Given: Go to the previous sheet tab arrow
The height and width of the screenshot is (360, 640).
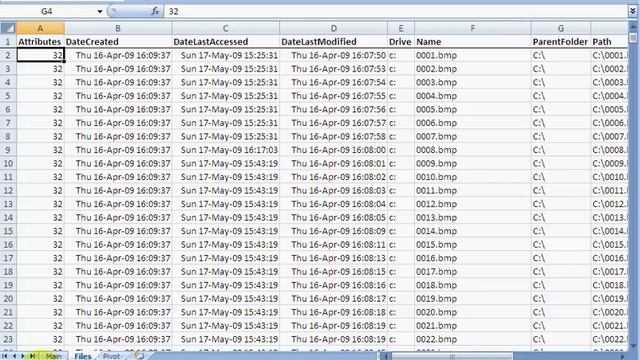Looking at the screenshot, I should pos(14,356).
